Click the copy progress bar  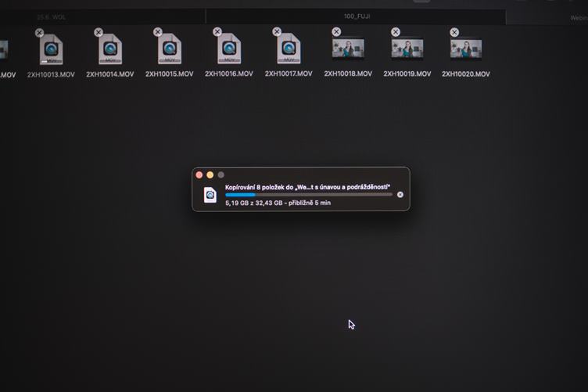[x=309, y=195]
